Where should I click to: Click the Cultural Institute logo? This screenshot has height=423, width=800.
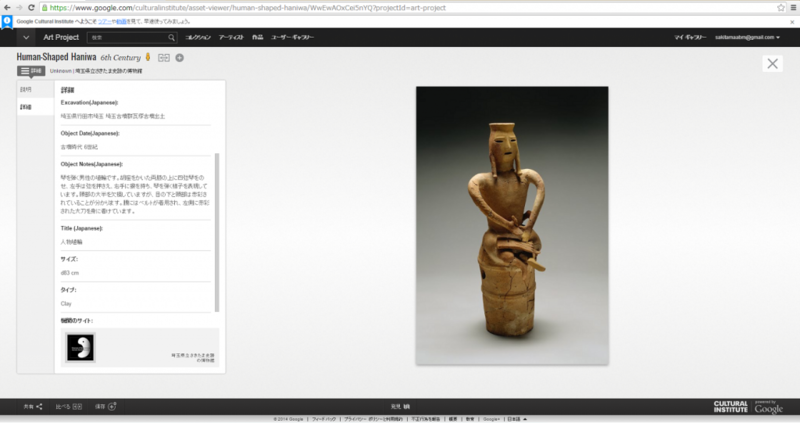pyautogui.click(x=731, y=407)
